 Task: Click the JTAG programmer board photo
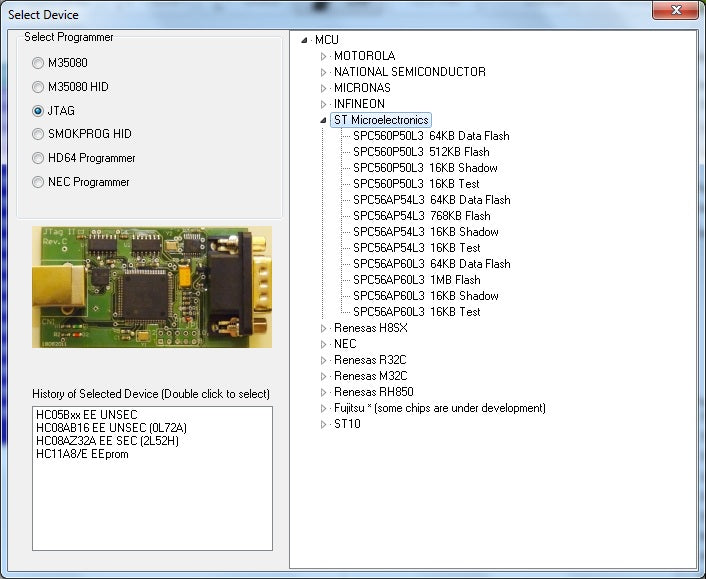point(152,287)
